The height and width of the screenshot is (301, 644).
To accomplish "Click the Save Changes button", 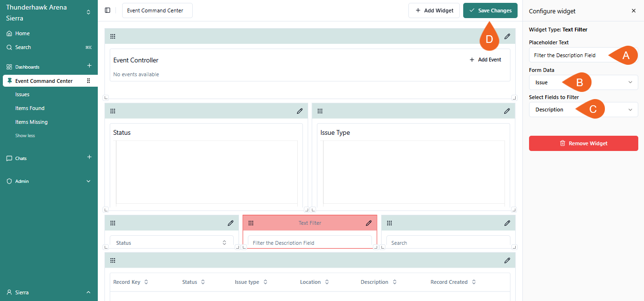I will (x=490, y=10).
